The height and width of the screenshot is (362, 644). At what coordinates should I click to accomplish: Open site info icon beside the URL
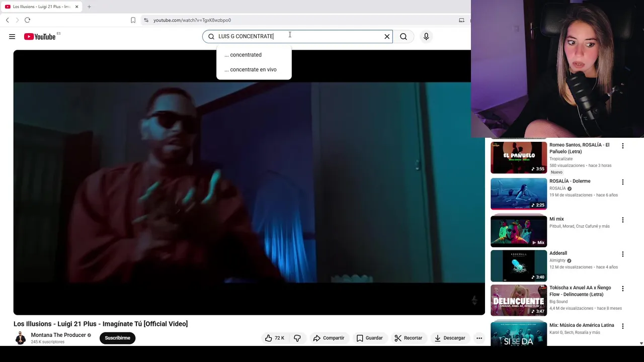point(146,20)
